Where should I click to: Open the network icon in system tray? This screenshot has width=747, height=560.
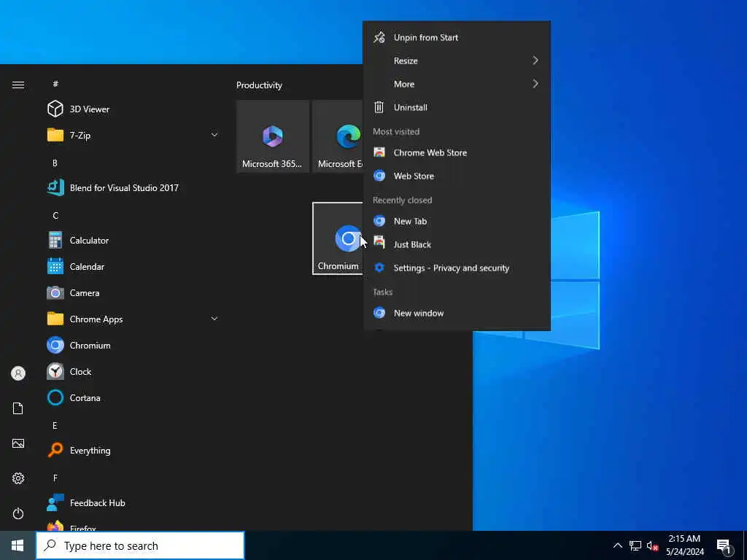point(635,545)
